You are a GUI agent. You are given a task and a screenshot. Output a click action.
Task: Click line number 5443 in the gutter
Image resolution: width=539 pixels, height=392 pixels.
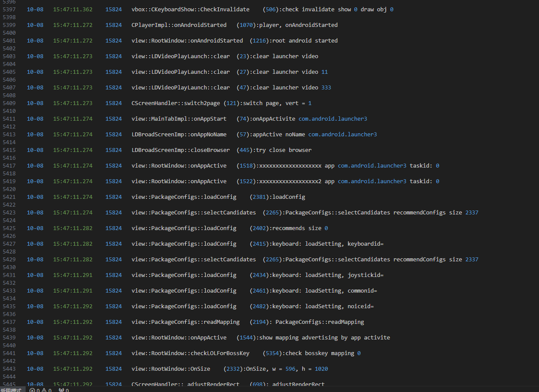tap(9, 369)
